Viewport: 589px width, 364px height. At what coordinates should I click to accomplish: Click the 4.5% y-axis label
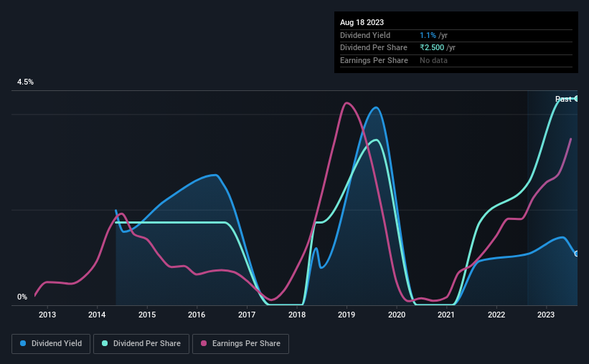click(25, 82)
